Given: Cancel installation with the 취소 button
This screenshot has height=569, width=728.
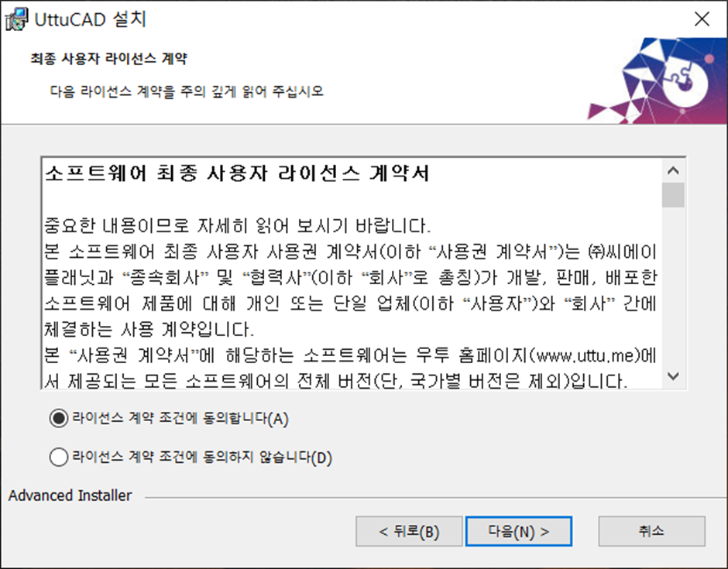Looking at the screenshot, I should tap(652, 531).
